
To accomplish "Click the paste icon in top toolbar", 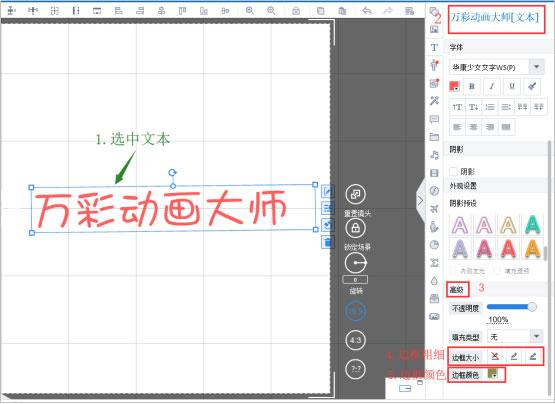I will (342, 11).
